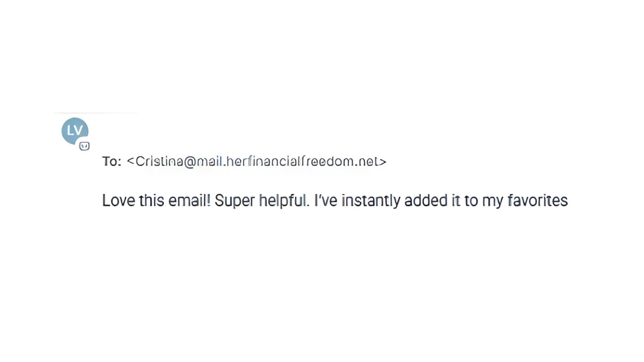Open the Cristina@mail.herfinancialfreedom.net recipient address
This screenshot has width=644, height=362.
pos(256,161)
